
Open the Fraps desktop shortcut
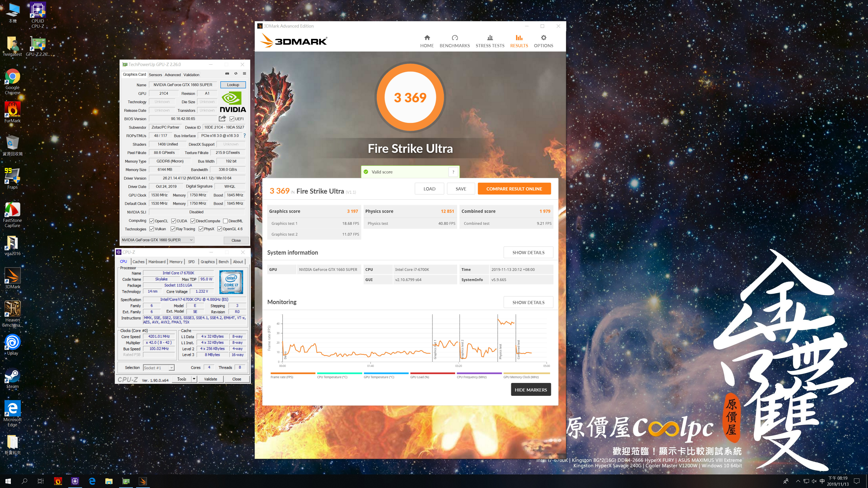tap(12, 179)
